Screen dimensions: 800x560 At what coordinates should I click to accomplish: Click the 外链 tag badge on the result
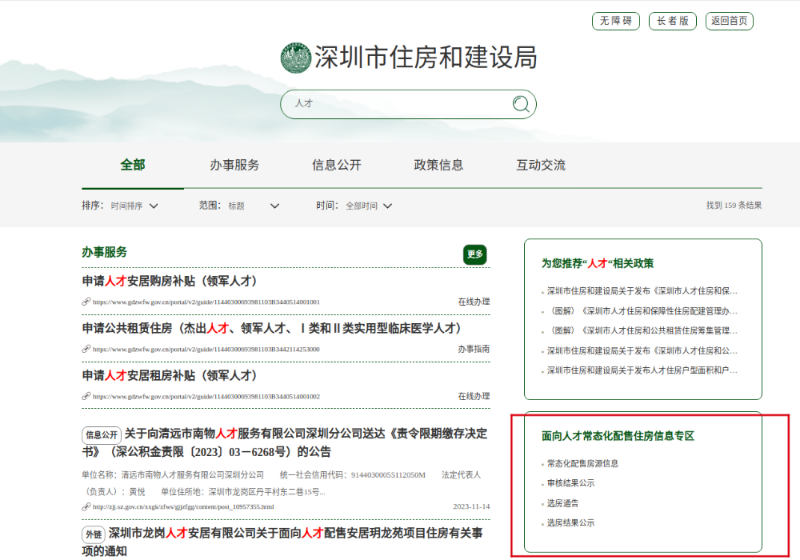(x=93, y=534)
